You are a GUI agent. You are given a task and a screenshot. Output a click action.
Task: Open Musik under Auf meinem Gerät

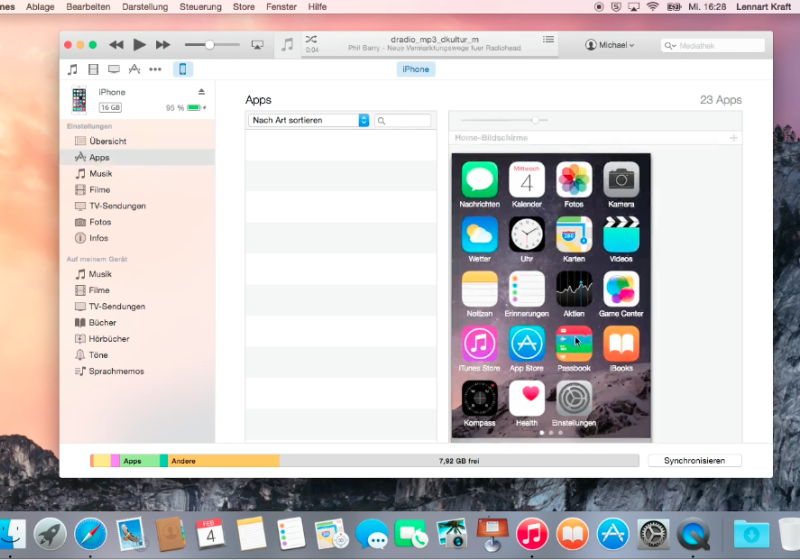pyautogui.click(x=137, y=274)
